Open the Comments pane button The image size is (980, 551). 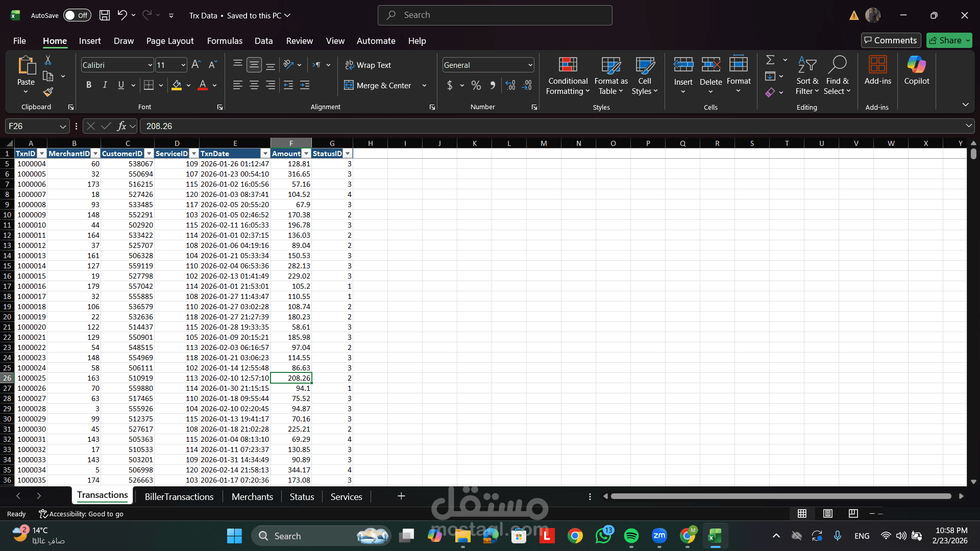[891, 40]
